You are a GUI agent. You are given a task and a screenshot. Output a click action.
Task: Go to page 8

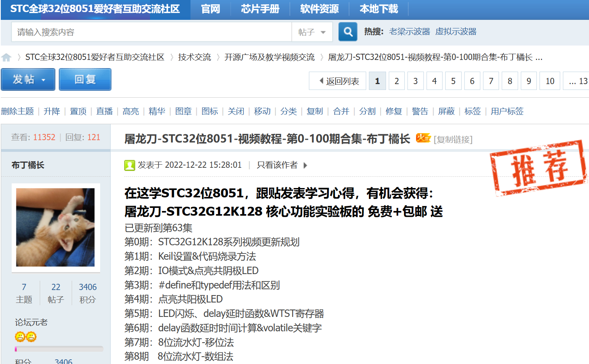tap(510, 81)
